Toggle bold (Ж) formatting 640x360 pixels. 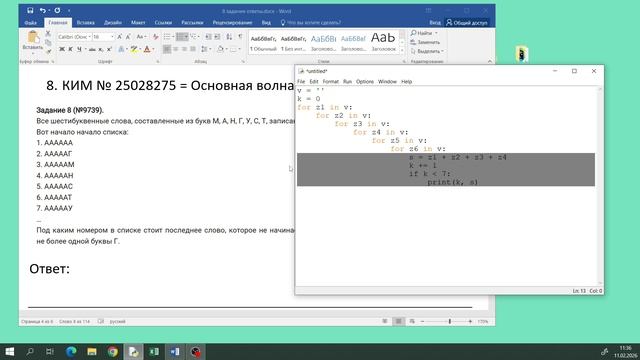pyautogui.click(x=62, y=49)
